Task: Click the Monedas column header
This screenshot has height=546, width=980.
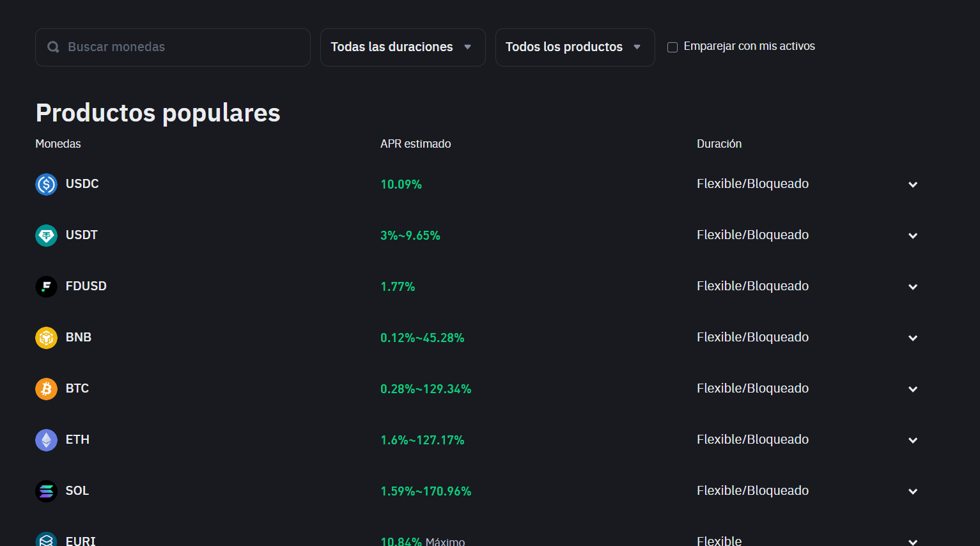Action: 58,144
